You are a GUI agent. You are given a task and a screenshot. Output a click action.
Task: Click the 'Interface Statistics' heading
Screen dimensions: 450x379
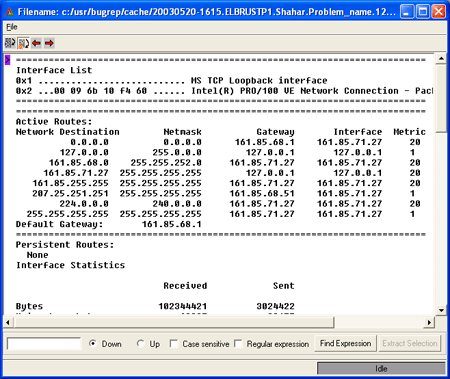tap(70, 265)
